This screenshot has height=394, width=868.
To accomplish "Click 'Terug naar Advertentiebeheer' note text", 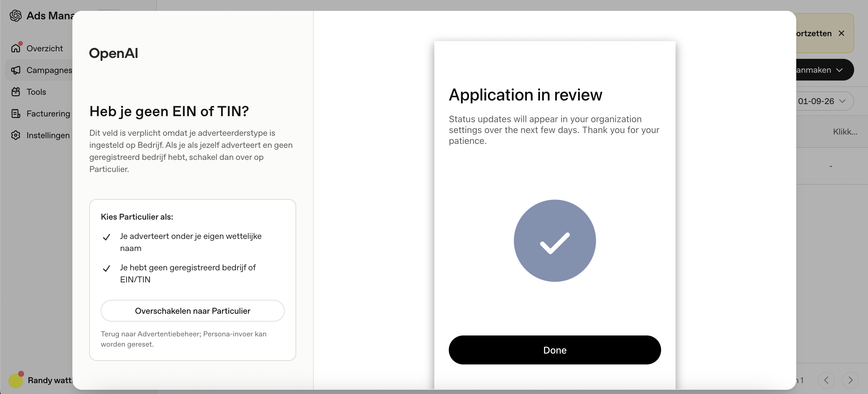I will 184,339.
